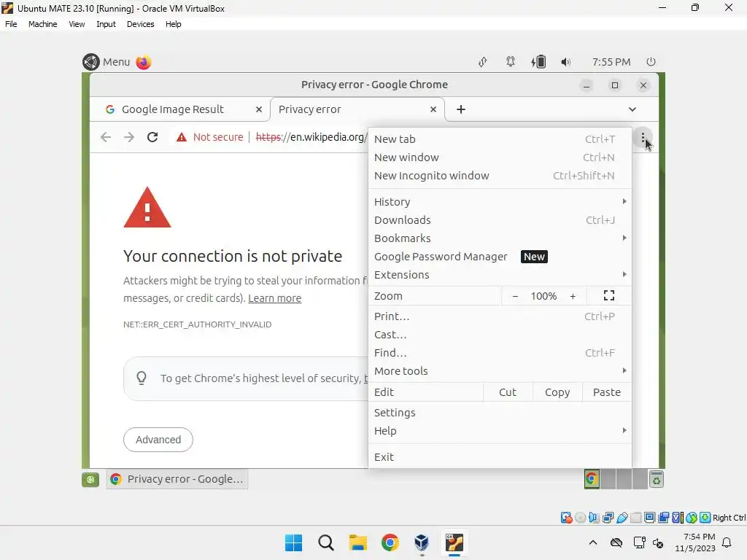747x560 pixels.
Task: Close the Privacy error tab
Action: (x=433, y=109)
